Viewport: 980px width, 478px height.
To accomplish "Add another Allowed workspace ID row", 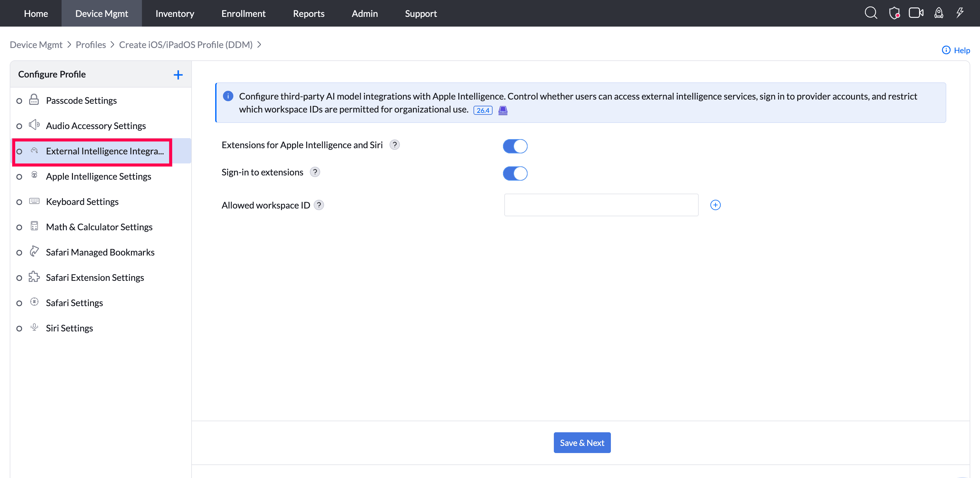I will click(715, 205).
